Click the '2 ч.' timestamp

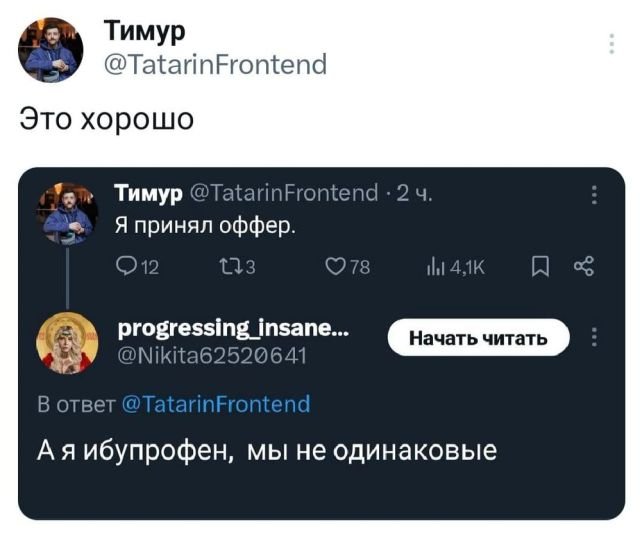click(x=415, y=193)
